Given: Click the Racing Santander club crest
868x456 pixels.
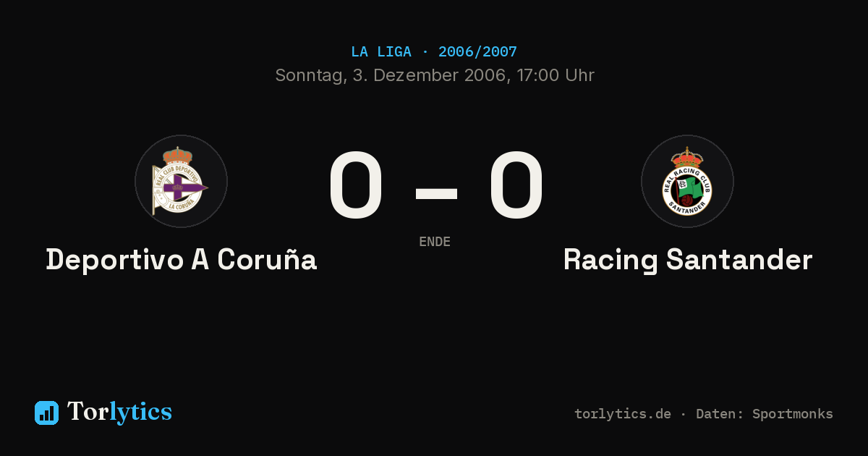Looking at the screenshot, I should pyautogui.click(x=687, y=181).
